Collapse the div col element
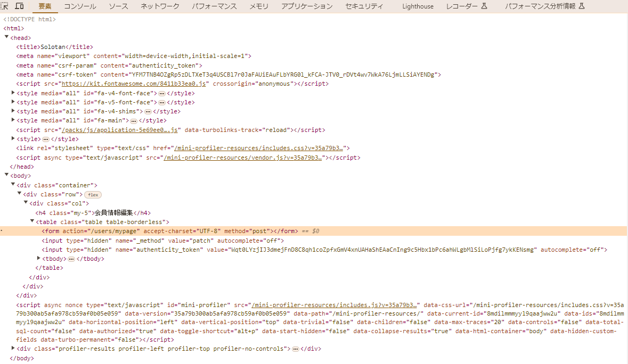This screenshot has width=628, height=364. pyautogui.click(x=26, y=203)
